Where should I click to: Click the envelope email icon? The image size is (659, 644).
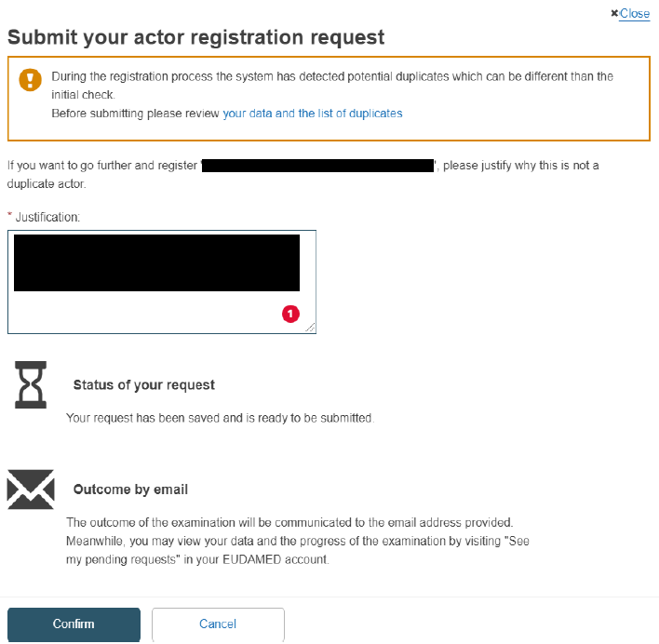pyautogui.click(x=31, y=490)
